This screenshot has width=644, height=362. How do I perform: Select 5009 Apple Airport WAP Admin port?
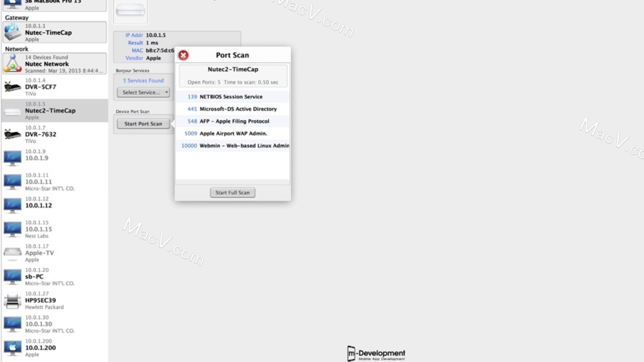click(233, 133)
